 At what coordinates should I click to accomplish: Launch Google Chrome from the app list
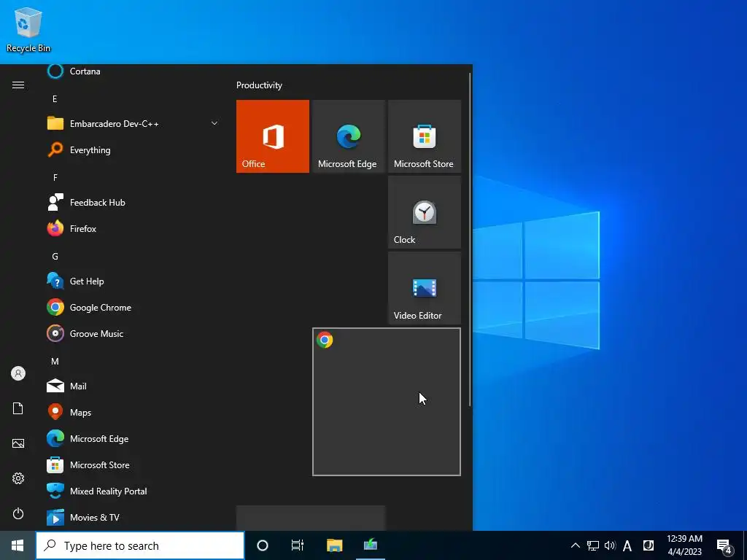pyautogui.click(x=133, y=308)
